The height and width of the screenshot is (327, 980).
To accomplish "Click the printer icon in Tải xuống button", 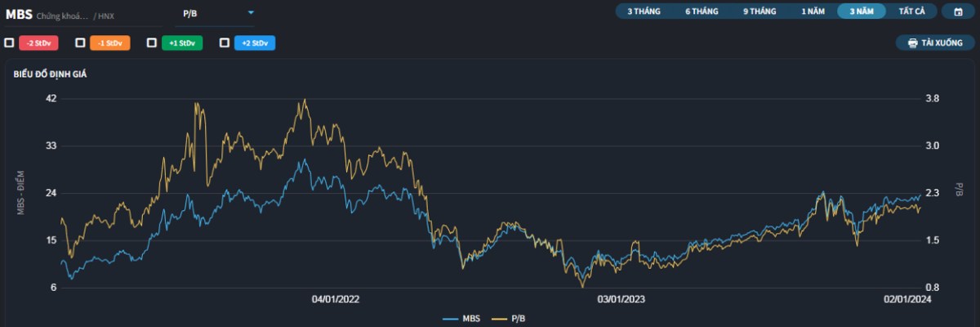I will coord(913,43).
